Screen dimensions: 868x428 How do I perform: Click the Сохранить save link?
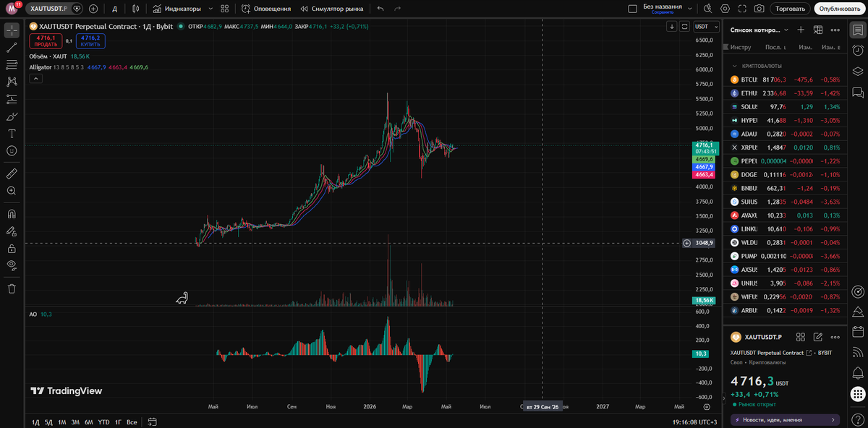(x=662, y=12)
